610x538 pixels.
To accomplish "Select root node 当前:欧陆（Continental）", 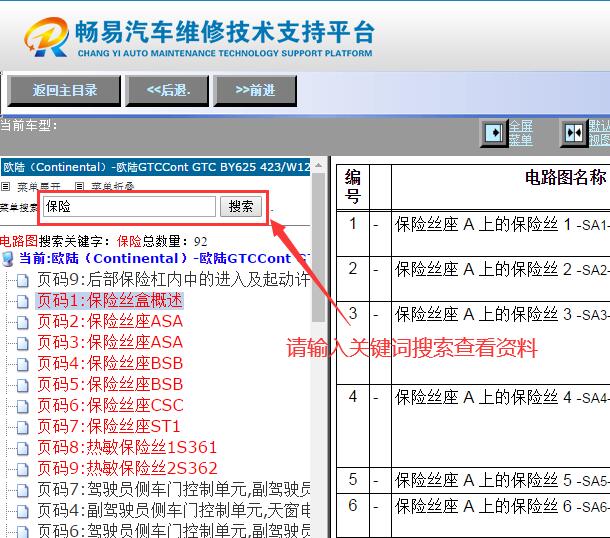I will point(164,258).
